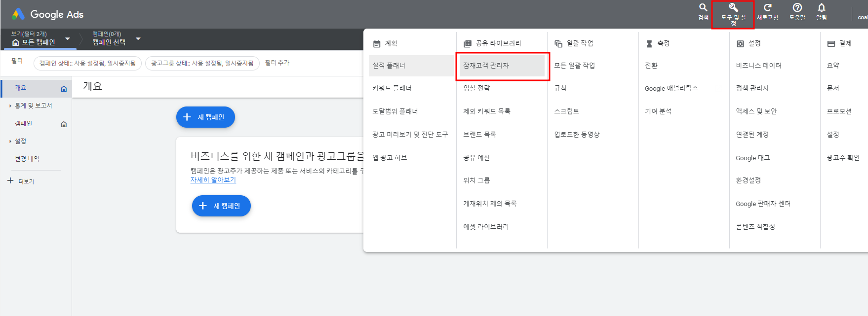Open 변경 내역 in the sidebar
The height and width of the screenshot is (316, 868).
coord(27,159)
